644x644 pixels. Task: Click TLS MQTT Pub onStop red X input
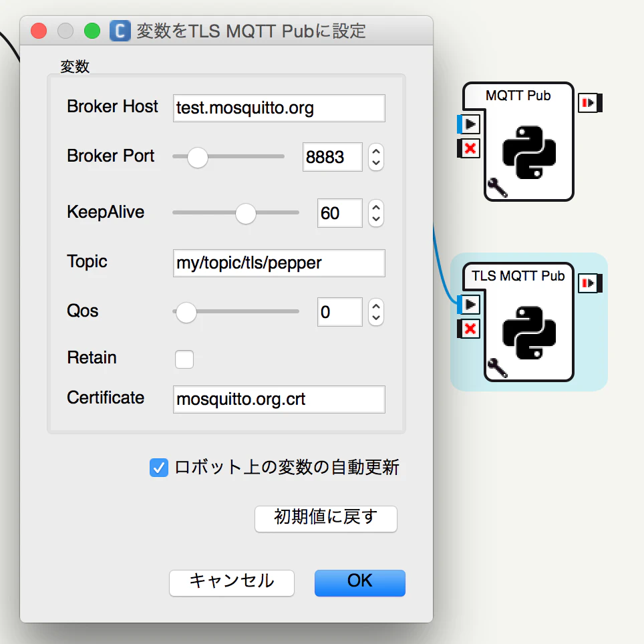coord(469,329)
